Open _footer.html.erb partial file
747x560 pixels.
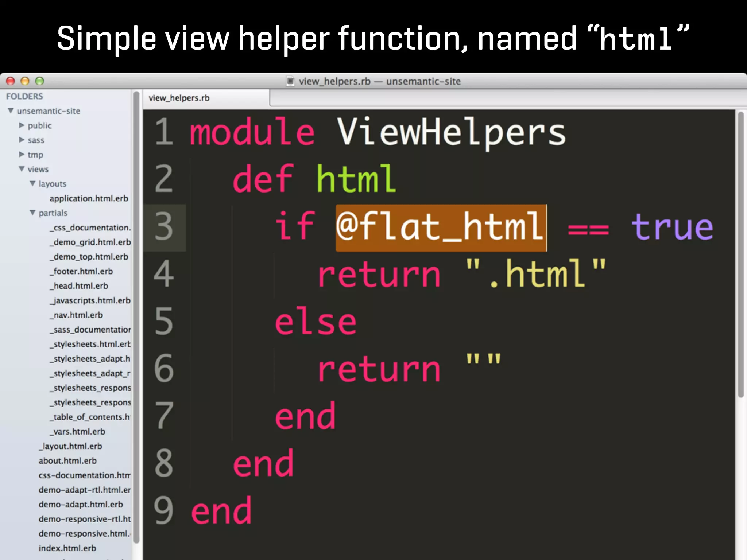point(81,271)
